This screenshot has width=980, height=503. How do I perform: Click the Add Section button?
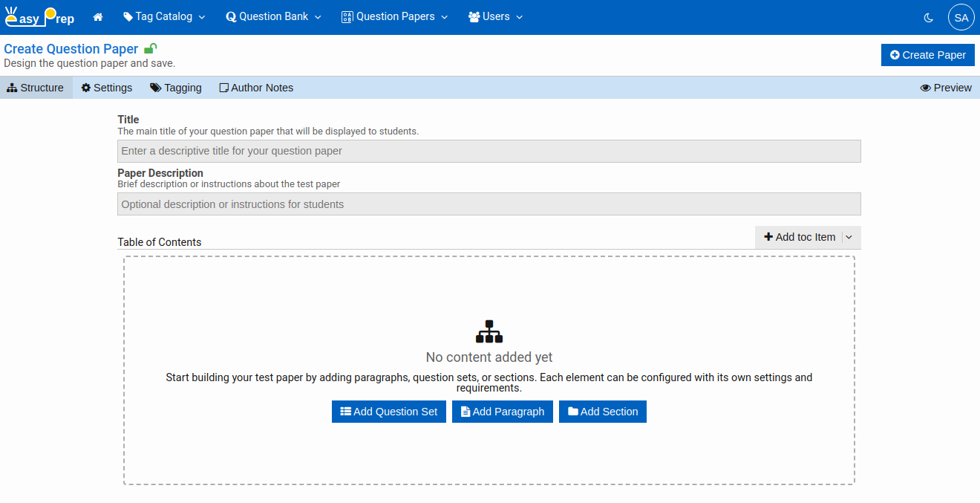pyautogui.click(x=602, y=412)
